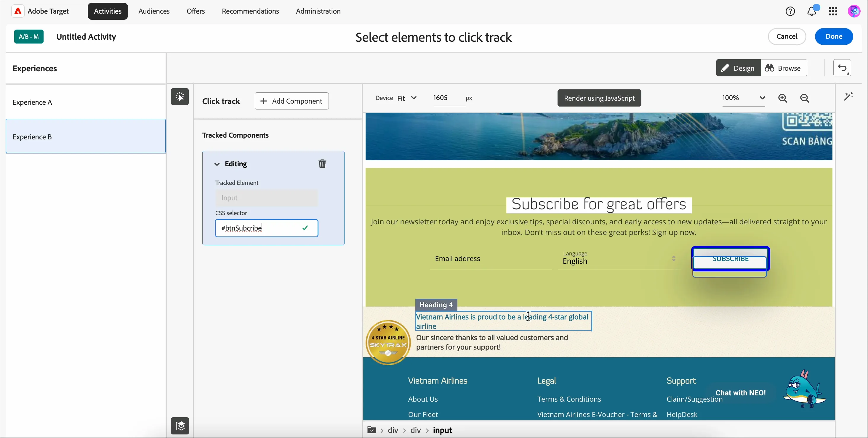The height and width of the screenshot is (438, 868).
Task: Click the input breadcrumb item
Action: point(442,430)
